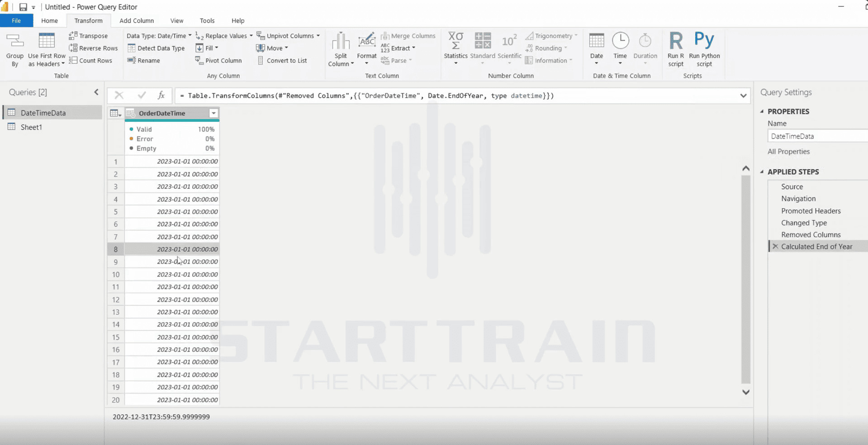Click Convert to List
The height and width of the screenshot is (445, 868).
click(282, 60)
